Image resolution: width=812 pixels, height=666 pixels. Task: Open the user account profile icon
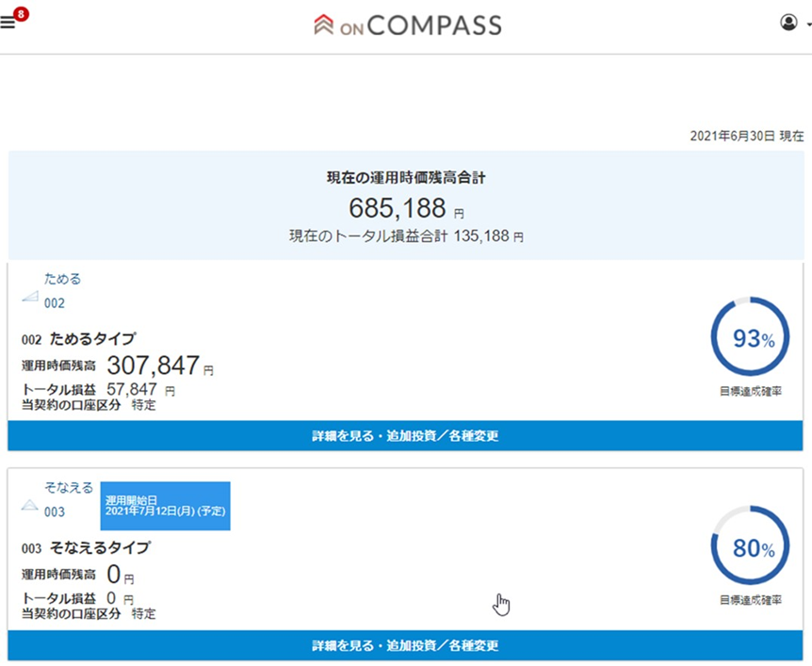pos(788,23)
